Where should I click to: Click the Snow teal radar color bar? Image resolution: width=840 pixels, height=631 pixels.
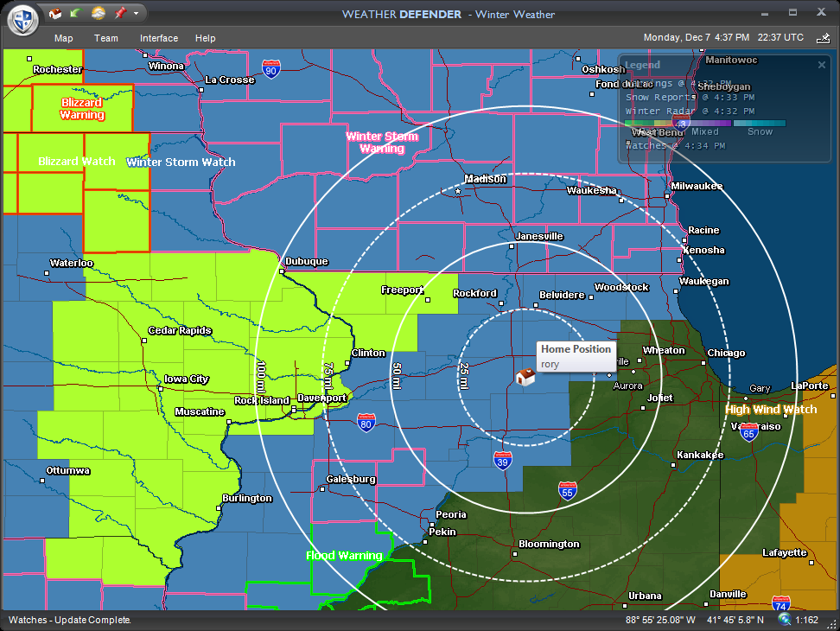coord(759,124)
